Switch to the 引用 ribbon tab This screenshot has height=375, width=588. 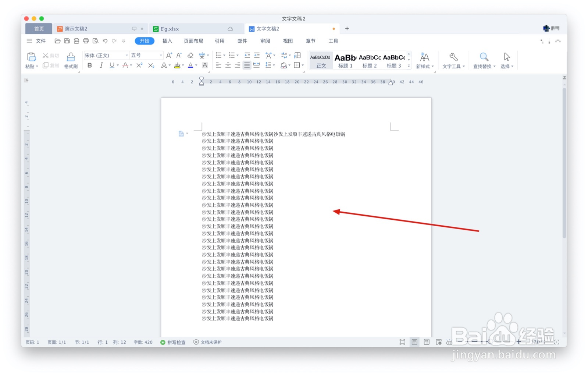220,41
